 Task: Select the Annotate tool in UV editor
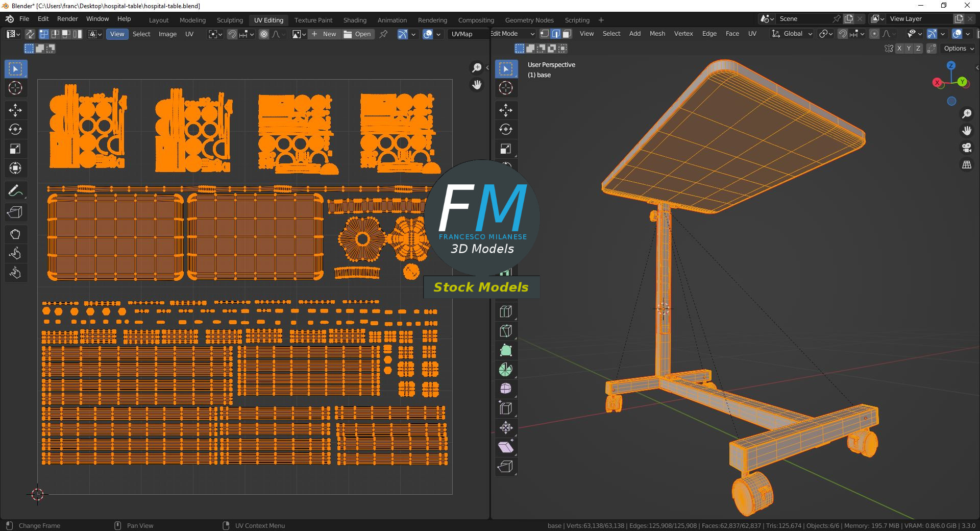coord(15,191)
